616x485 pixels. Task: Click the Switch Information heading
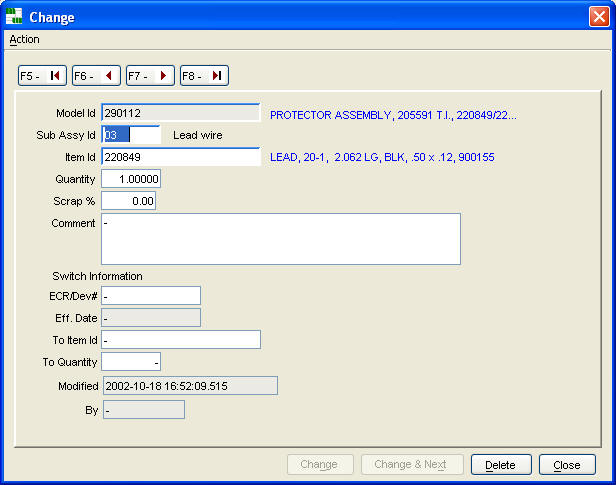pyautogui.click(x=97, y=276)
